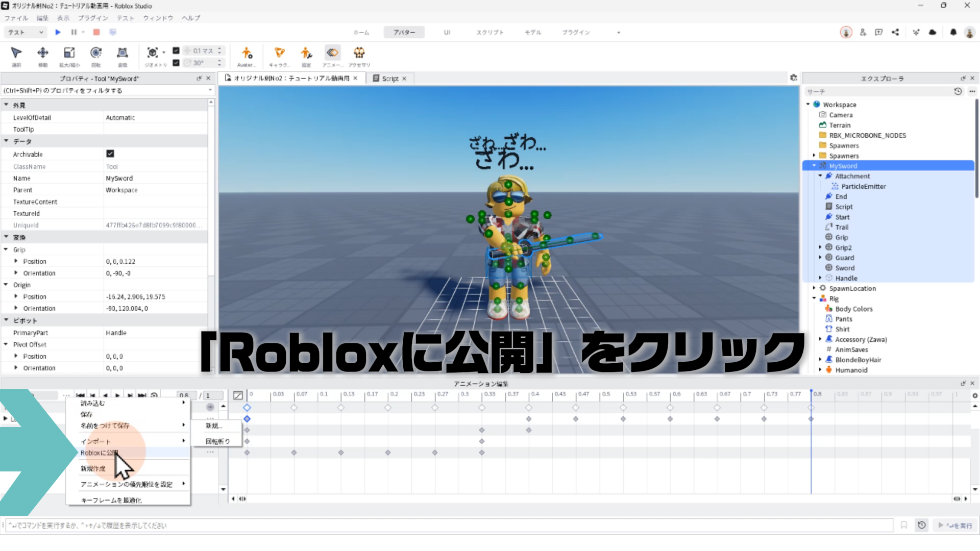Click Robloxに公開 in the context menu
The width and height of the screenshot is (980, 551).
[100, 453]
